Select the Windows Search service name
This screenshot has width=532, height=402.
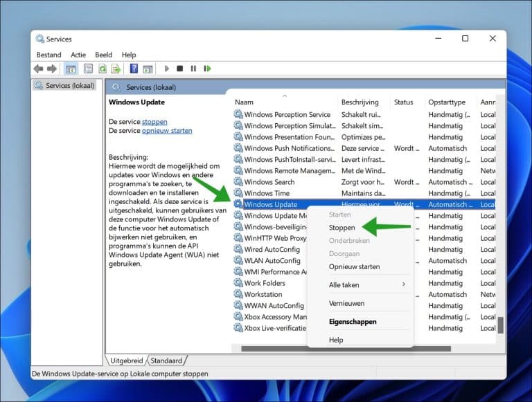tap(269, 182)
